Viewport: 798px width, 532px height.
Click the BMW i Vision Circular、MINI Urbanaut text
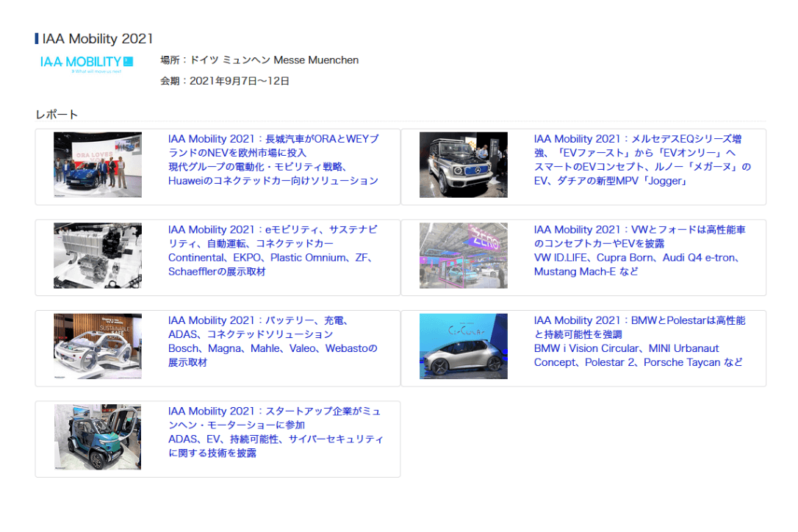(627, 348)
